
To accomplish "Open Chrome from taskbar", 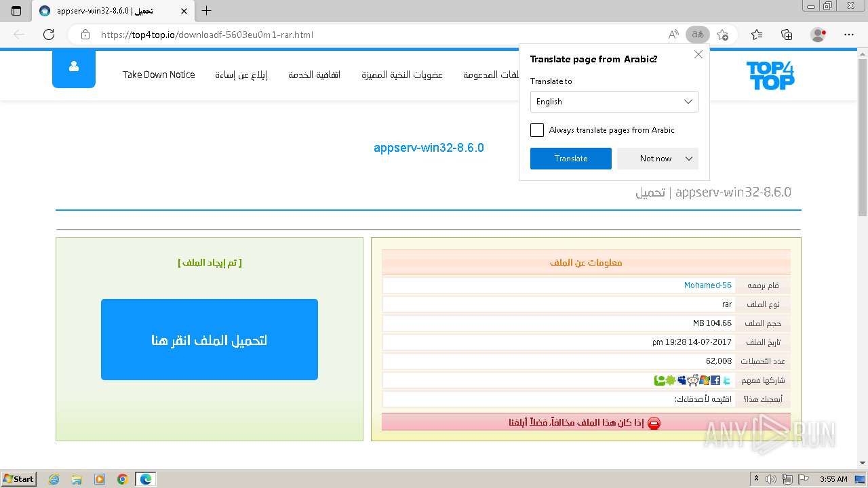I will (123, 479).
